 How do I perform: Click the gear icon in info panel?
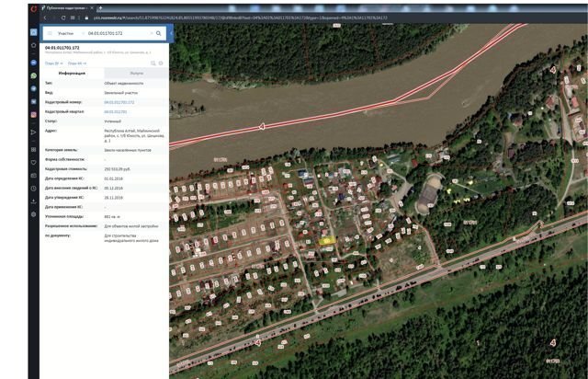tap(161, 63)
